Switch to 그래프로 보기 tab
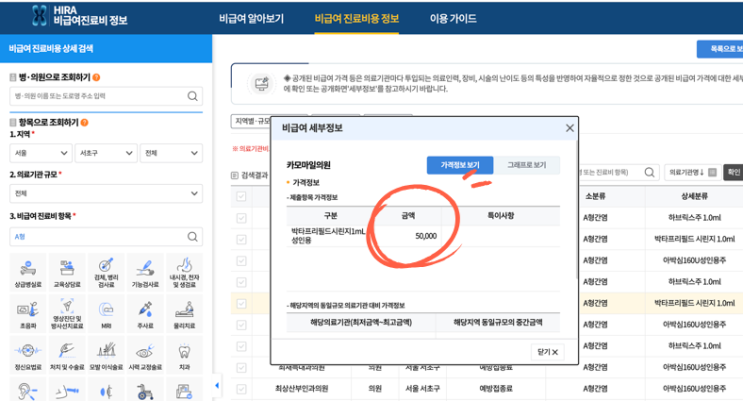This screenshot has width=743, height=401. [x=526, y=165]
